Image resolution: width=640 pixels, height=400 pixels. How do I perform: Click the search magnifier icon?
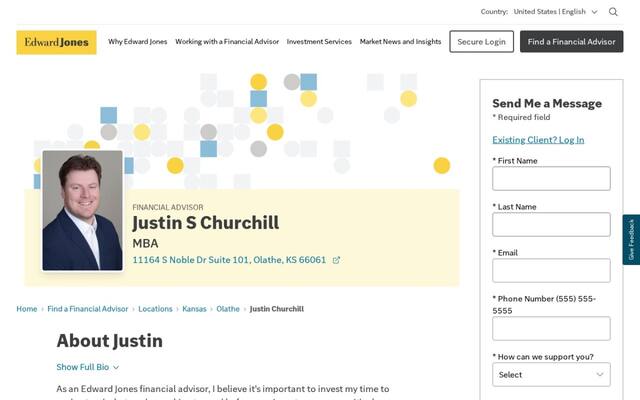coord(613,12)
